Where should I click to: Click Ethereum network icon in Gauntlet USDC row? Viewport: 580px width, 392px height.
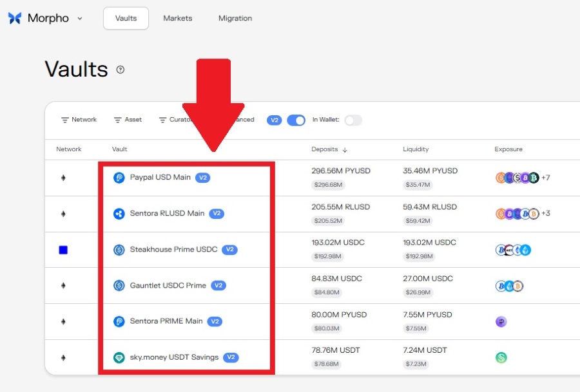tap(63, 286)
